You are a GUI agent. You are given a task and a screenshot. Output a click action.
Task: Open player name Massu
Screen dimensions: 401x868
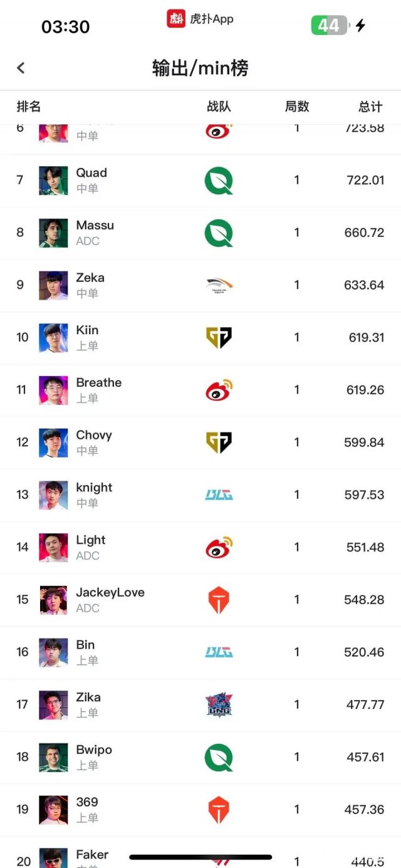pyautogui.click(x=95, y=226)
